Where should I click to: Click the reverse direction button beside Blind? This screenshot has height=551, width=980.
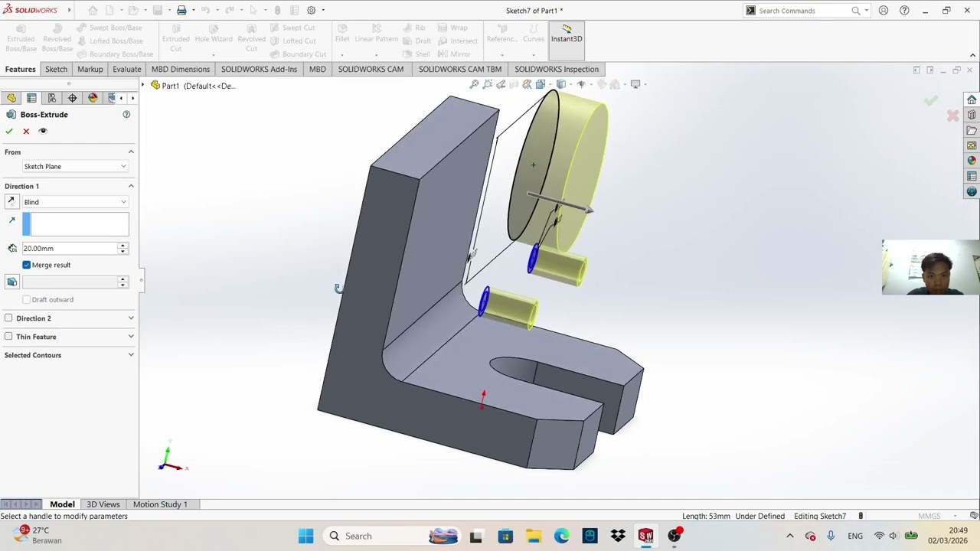pyautogui.click(x=11, y=201)
